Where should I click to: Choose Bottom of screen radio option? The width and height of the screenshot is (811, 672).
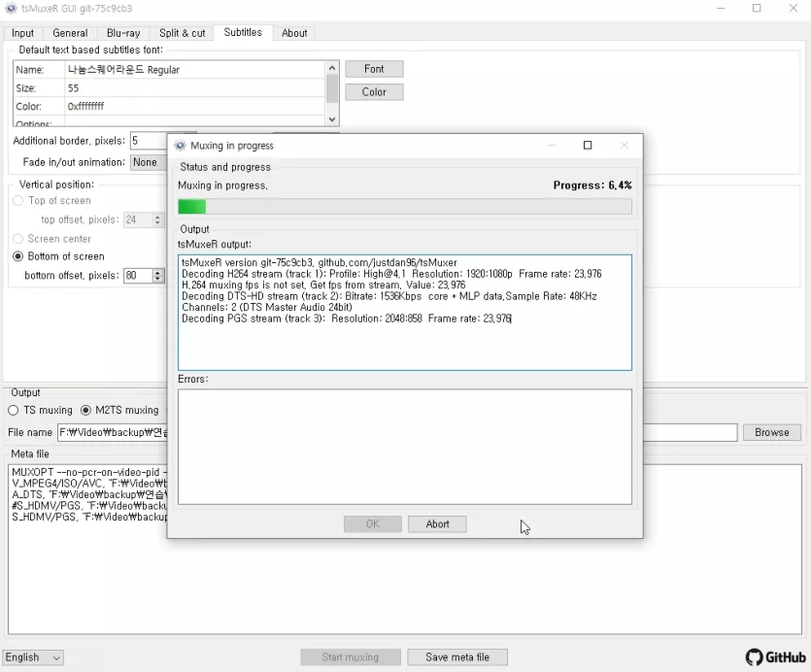tap(58, 256)
